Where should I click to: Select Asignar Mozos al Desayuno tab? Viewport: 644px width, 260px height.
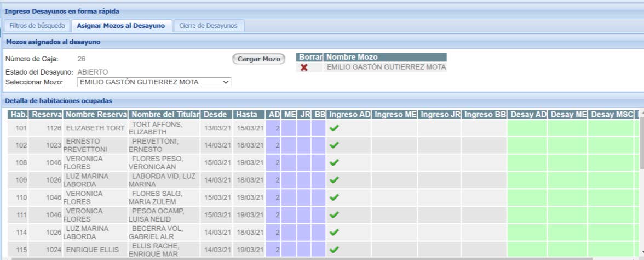point(120,26)
